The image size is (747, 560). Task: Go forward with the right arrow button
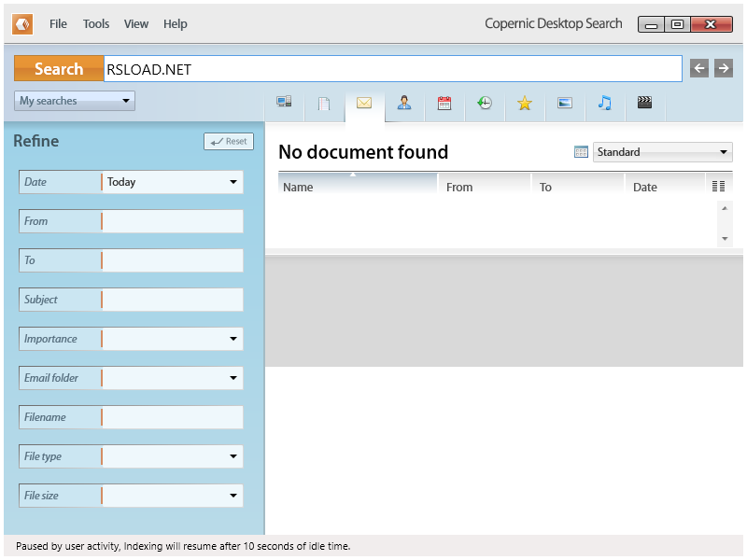[724, 68]
